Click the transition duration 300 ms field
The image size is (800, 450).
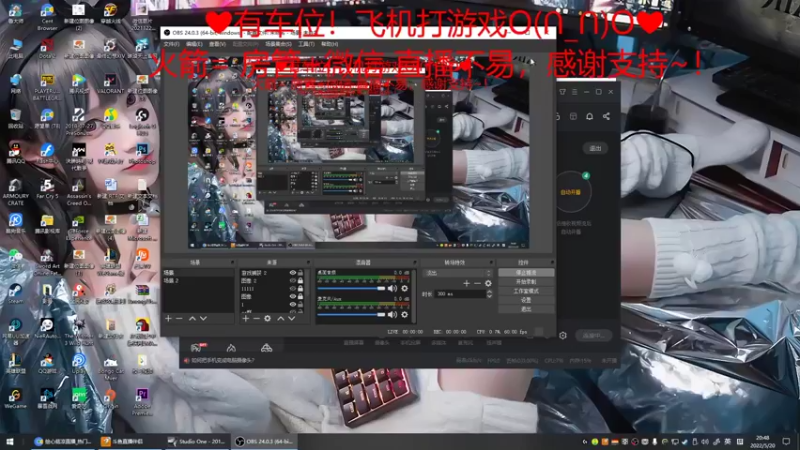click(x=460, y=294)
